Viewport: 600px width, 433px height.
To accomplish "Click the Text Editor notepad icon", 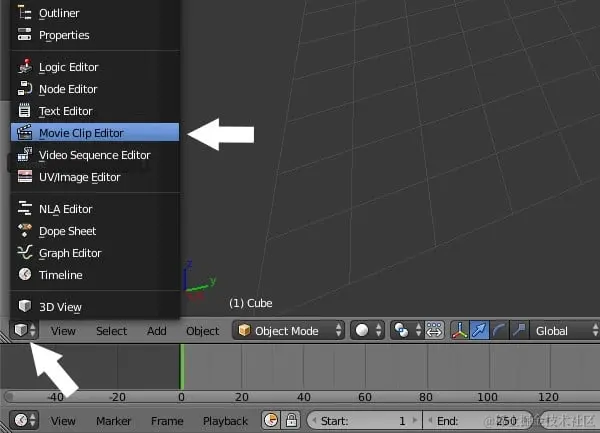I will [x=24, y=110].
